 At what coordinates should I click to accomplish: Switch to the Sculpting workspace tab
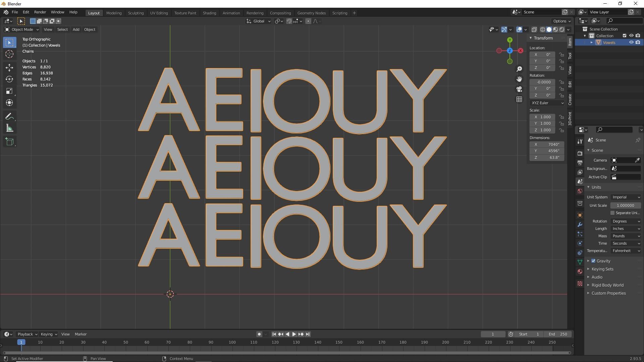(136, 13)
